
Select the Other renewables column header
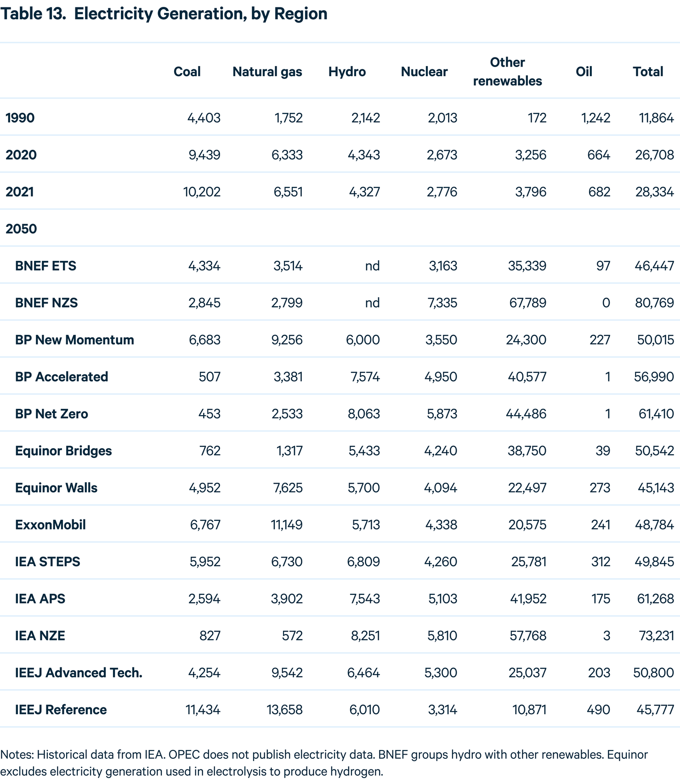pyautogui.click(x=507, y=72)
